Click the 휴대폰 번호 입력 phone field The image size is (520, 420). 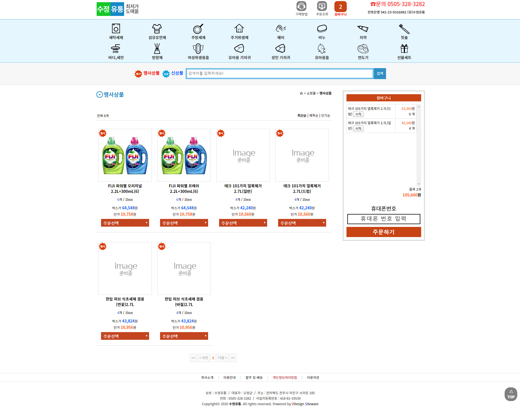(x=384, y=219)
